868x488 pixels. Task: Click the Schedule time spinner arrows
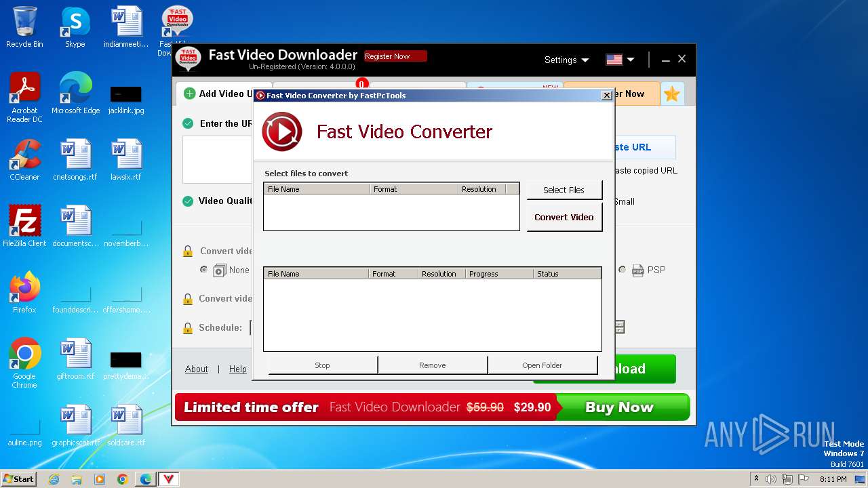pyautogui.click(x=620, y=327)
